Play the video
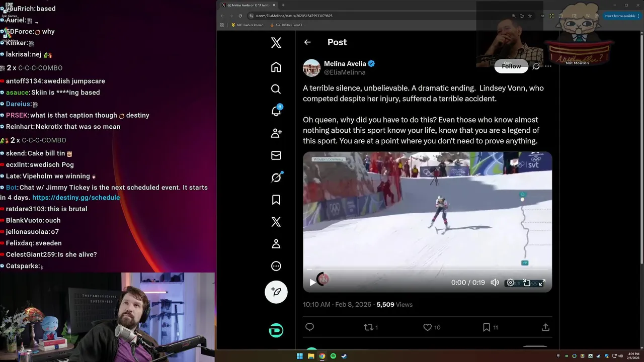The height and width of the screenshot is (362, 644). coord(312,283)
